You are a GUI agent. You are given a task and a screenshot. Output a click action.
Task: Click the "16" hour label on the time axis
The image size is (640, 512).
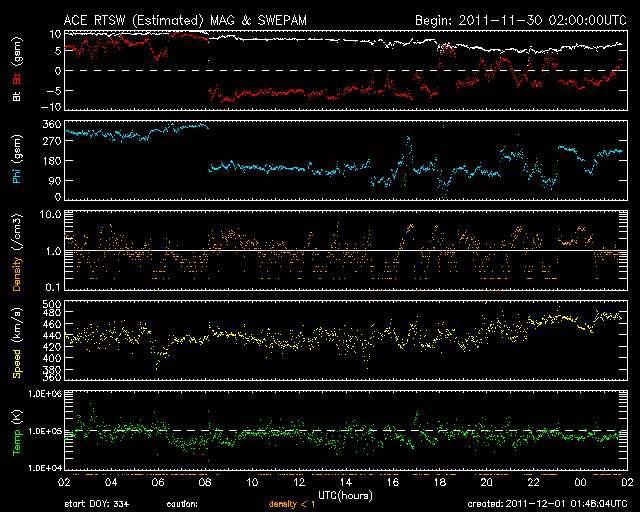pos(393,482)
